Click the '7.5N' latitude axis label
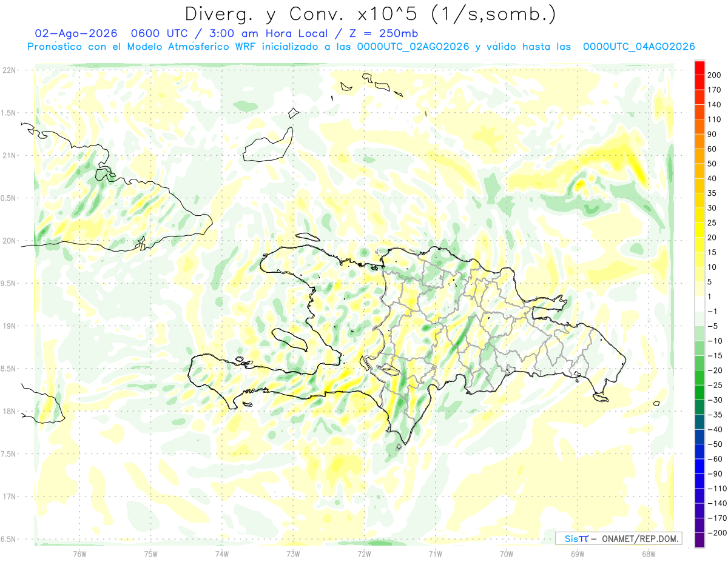728x562 pixels. 8,454
